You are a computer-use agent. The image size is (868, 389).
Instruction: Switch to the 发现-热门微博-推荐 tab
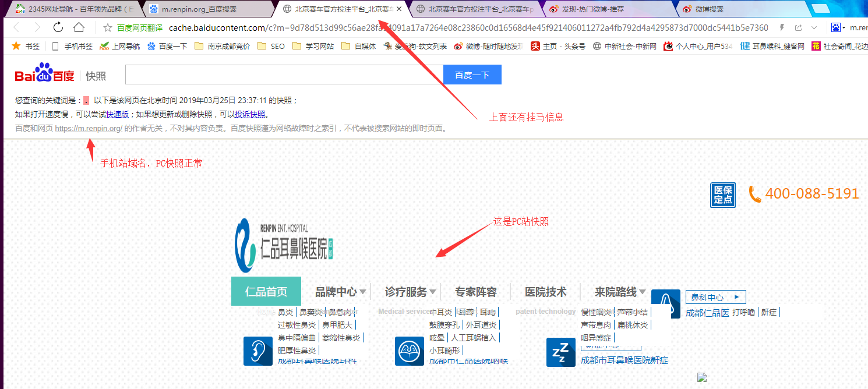point(609,9)
